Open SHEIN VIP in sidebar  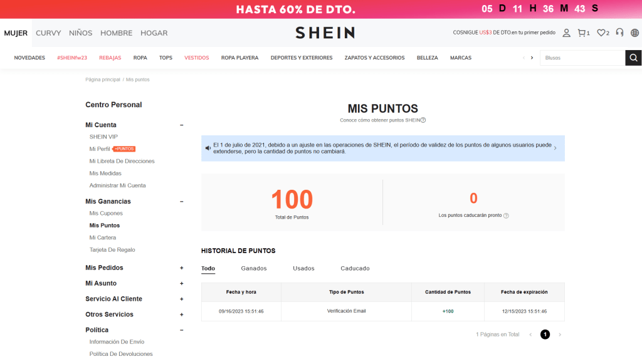pyautogui.click(x=103, y=137)
